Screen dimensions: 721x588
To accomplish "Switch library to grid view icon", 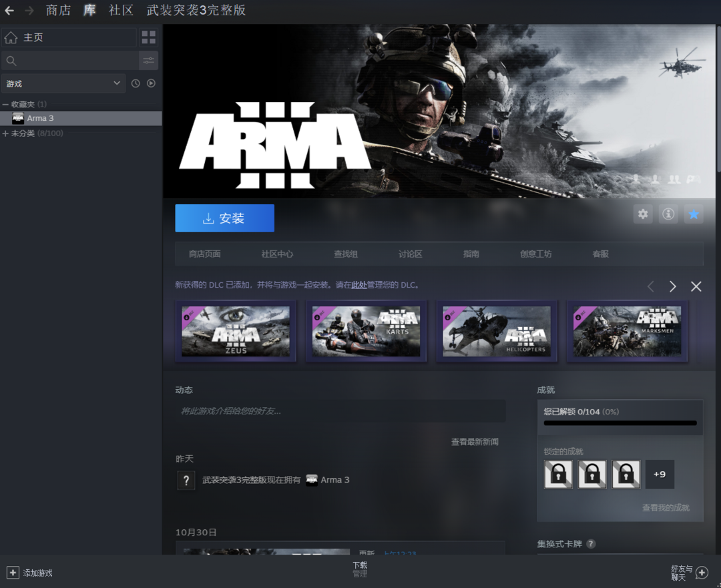I will coord(148,37).
